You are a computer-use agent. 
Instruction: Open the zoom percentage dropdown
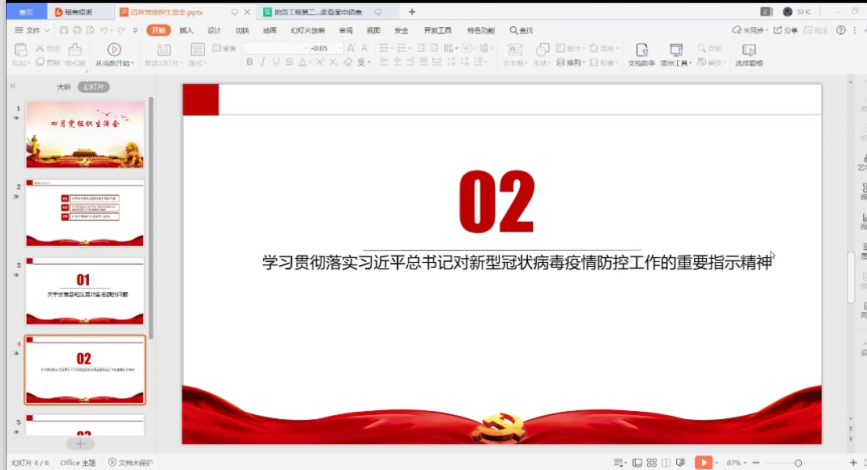click(737, 462)
